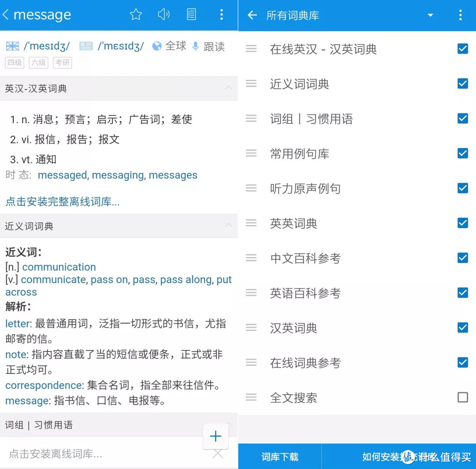476x469 pixels.
Task: Open the word form messaged
Action: pyautogui.click(x=63, y=175)
